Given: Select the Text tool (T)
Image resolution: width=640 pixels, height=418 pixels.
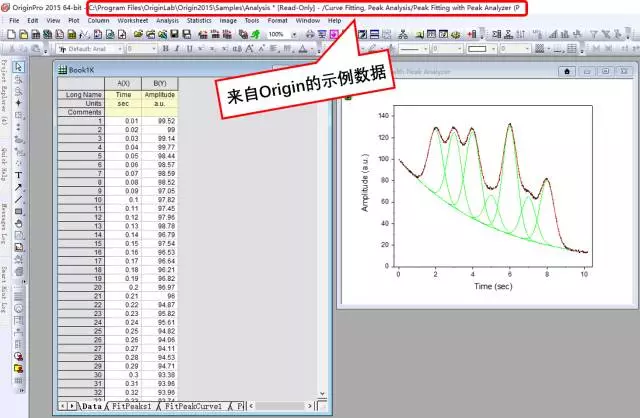Looking at the screenshot, I should click(x=19, y=174).
